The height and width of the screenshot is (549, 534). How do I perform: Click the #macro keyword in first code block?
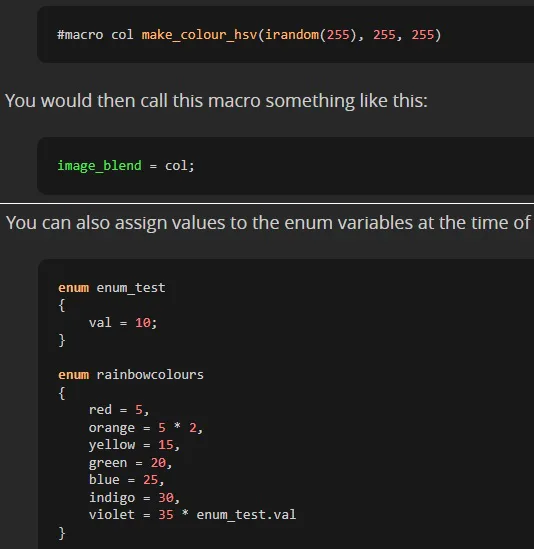click(80, 35)
